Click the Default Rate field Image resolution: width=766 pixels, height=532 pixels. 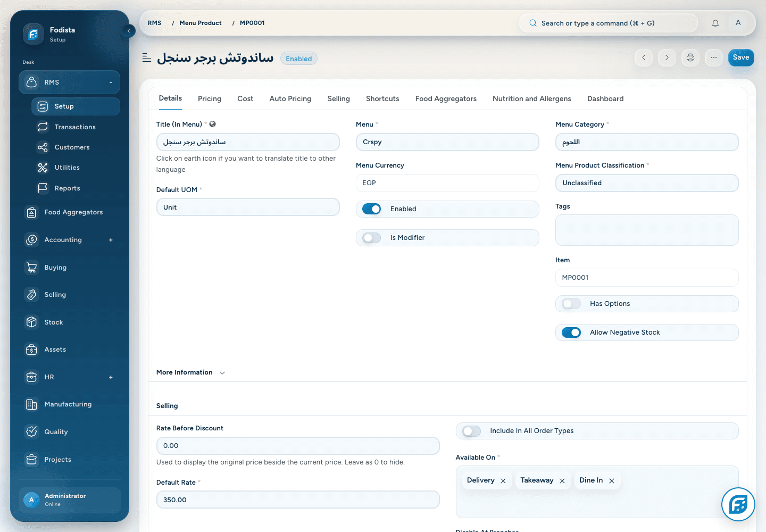click(x=298, y=500)
